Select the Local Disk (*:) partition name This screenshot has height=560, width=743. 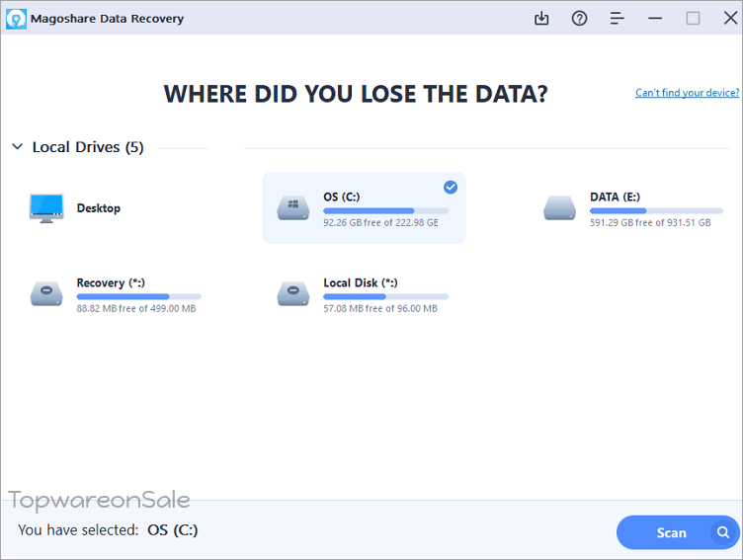tap(361, 282)
